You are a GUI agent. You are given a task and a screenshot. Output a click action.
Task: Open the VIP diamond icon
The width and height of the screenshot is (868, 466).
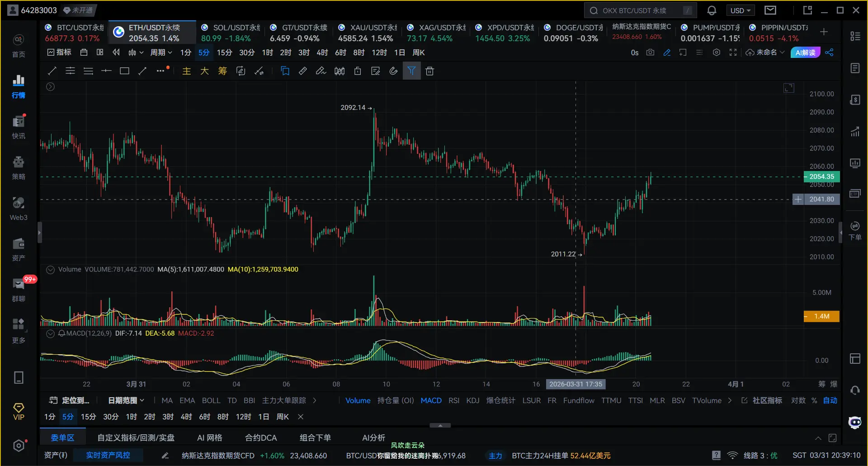pos(19,412)
